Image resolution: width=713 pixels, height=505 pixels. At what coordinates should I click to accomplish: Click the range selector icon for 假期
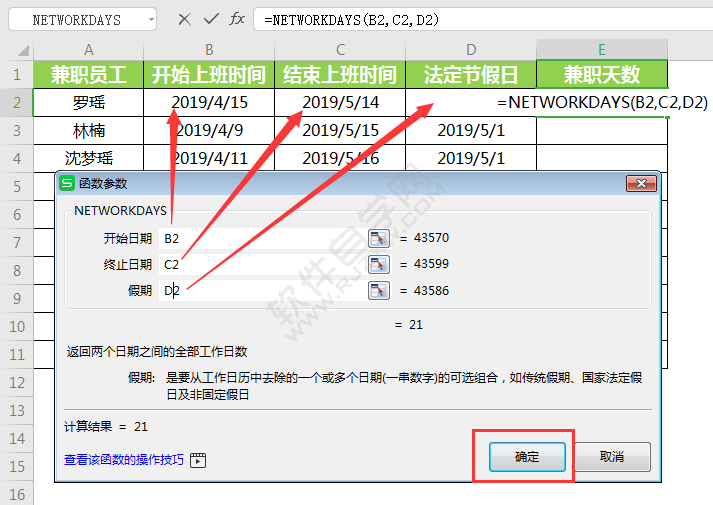click(x=379, y=290)
